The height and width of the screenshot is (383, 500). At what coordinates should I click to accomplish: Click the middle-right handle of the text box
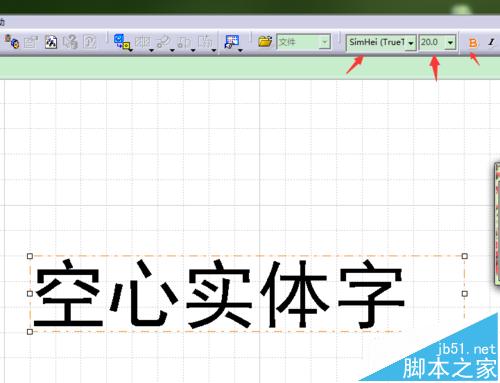click(x=465, y=294)
